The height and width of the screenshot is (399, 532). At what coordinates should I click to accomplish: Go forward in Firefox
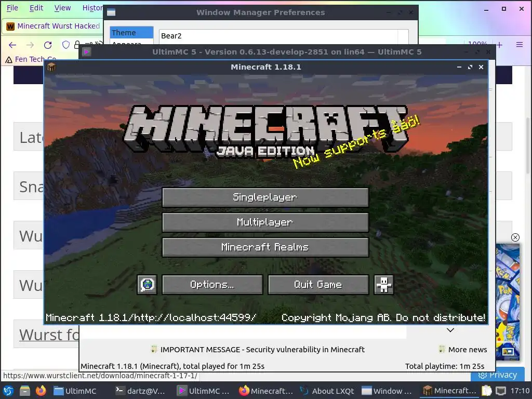coord(30,45)
